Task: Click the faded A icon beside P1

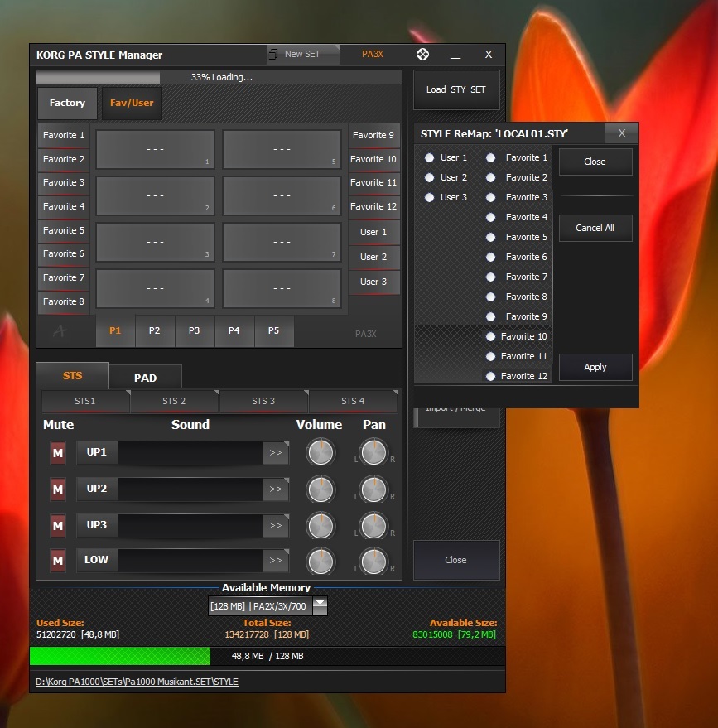Action: pyautogui.click(x=60, y=331)
